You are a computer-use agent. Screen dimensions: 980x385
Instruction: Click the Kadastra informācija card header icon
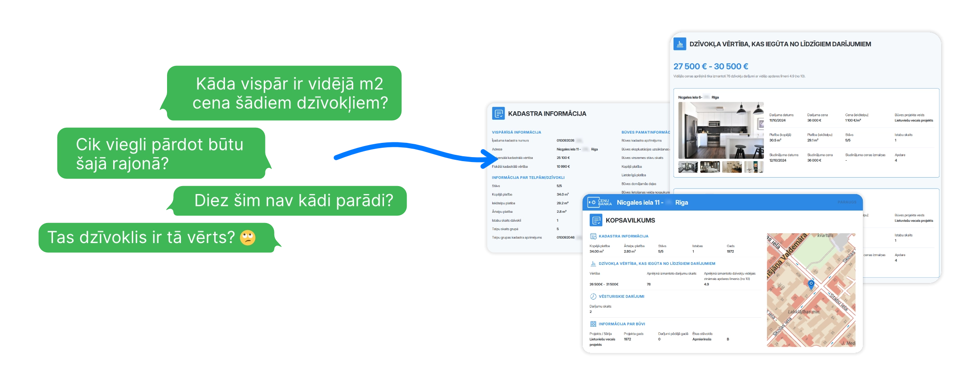498,113
